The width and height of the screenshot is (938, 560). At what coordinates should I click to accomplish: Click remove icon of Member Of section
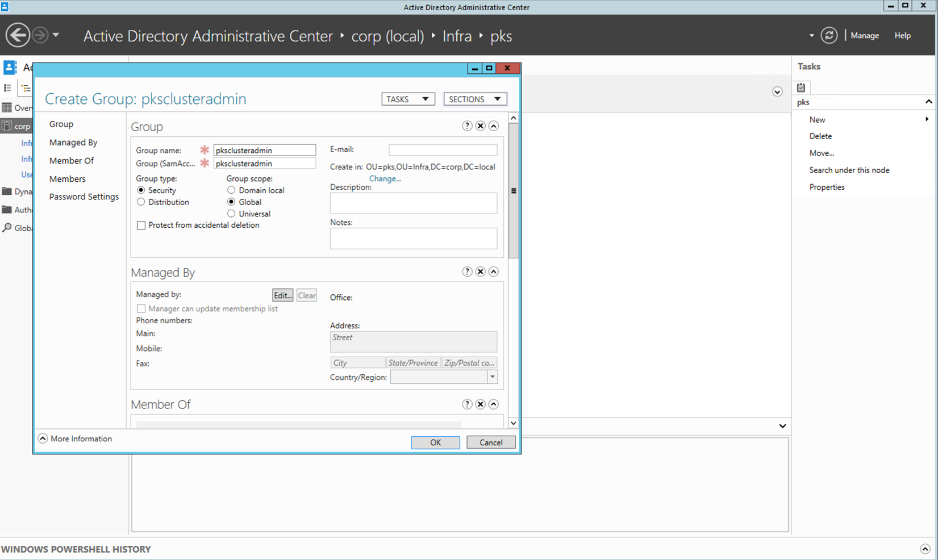coord(481,404)
